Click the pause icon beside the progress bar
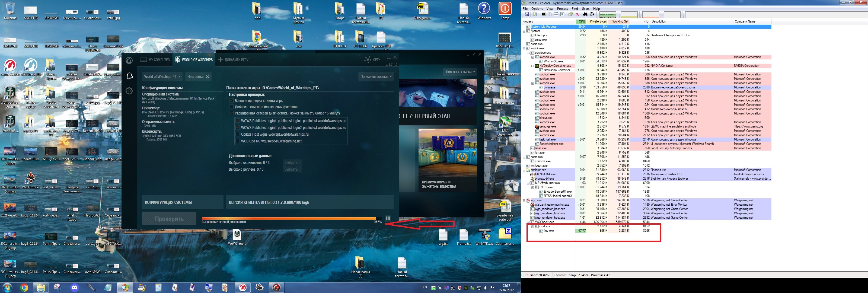The height and width of the screenshot is (293, 868). click(x=388, y=218)
